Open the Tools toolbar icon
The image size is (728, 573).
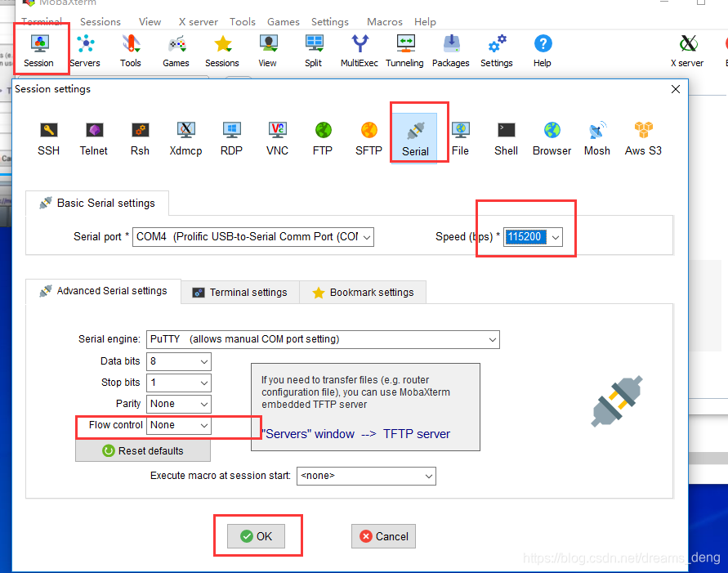point(131,51)
